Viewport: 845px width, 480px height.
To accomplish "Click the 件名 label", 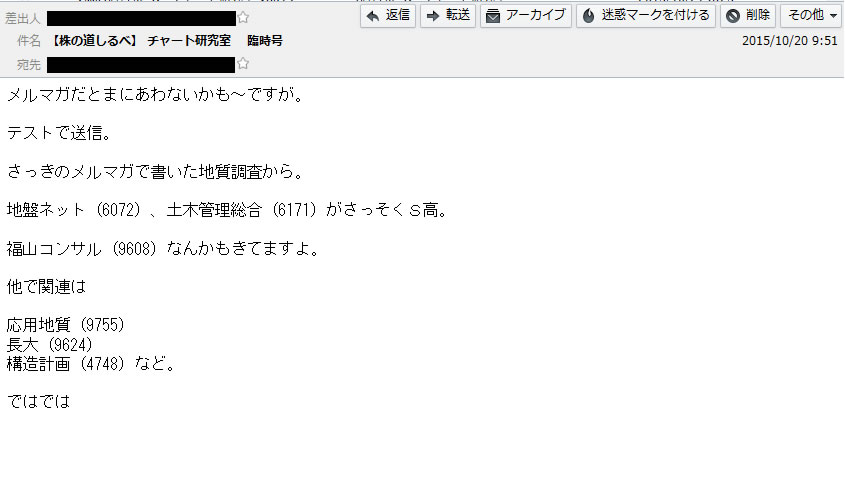I will click(29, 41).
